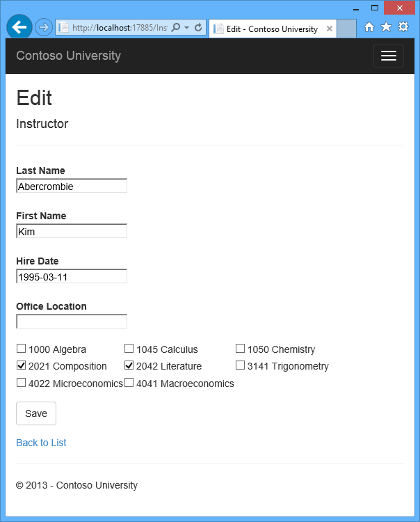Click the Contoso University brand link
Screen dimensions: 420x522
click(68, 56)
